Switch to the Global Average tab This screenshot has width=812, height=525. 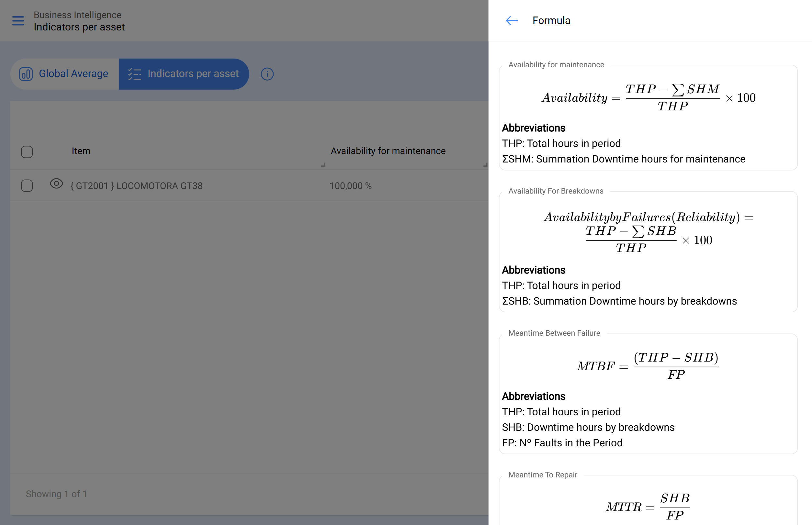coord(64,74)
